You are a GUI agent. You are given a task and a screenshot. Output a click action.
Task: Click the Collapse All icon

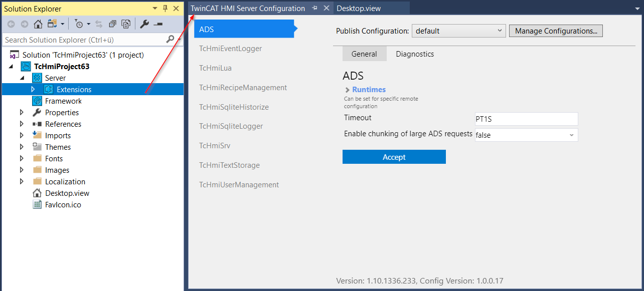click(112, 24)
